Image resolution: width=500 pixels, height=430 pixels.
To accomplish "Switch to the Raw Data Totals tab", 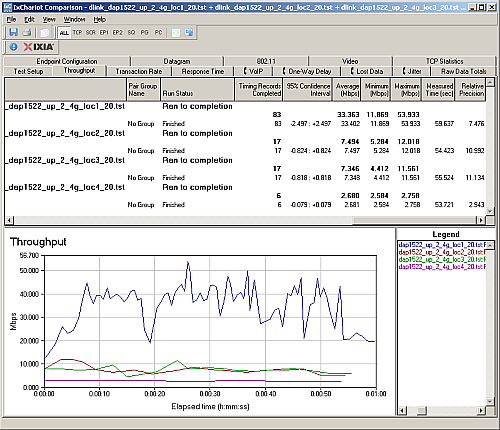I will coord(463,71).
